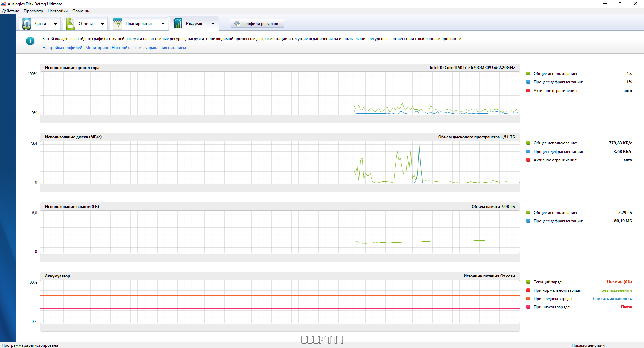The height and width of the screenshot is (348, 644).
Task: Expand the Планировщик dropdown arrow
Action: coord(163,24)
